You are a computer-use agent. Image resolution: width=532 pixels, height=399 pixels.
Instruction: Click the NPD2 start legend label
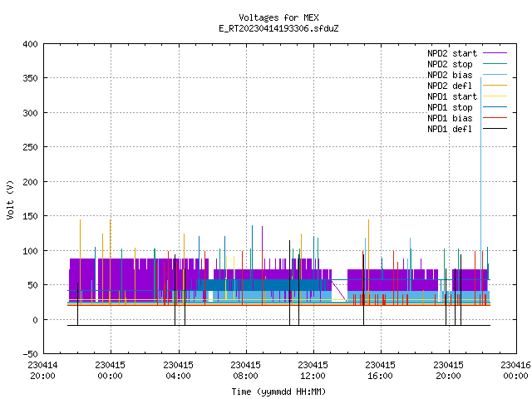click(452, 53)
